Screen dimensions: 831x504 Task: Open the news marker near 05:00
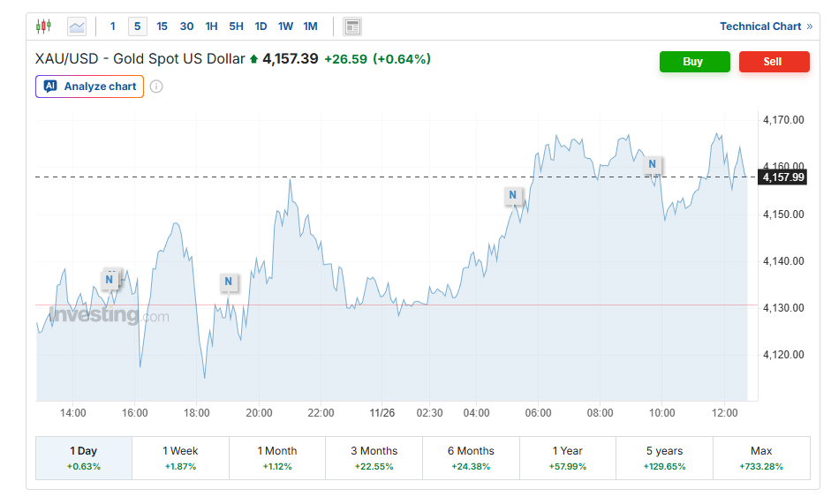(x=512, y=195)
